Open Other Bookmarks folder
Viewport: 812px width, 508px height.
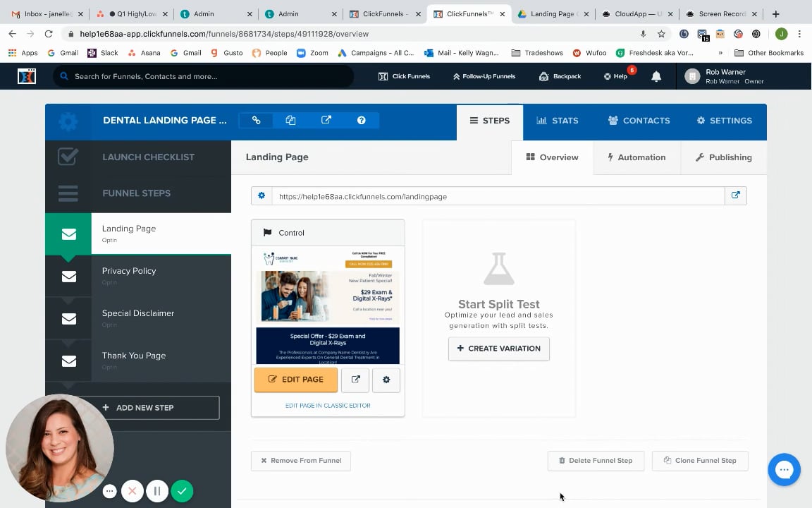[x=769, y=53]
